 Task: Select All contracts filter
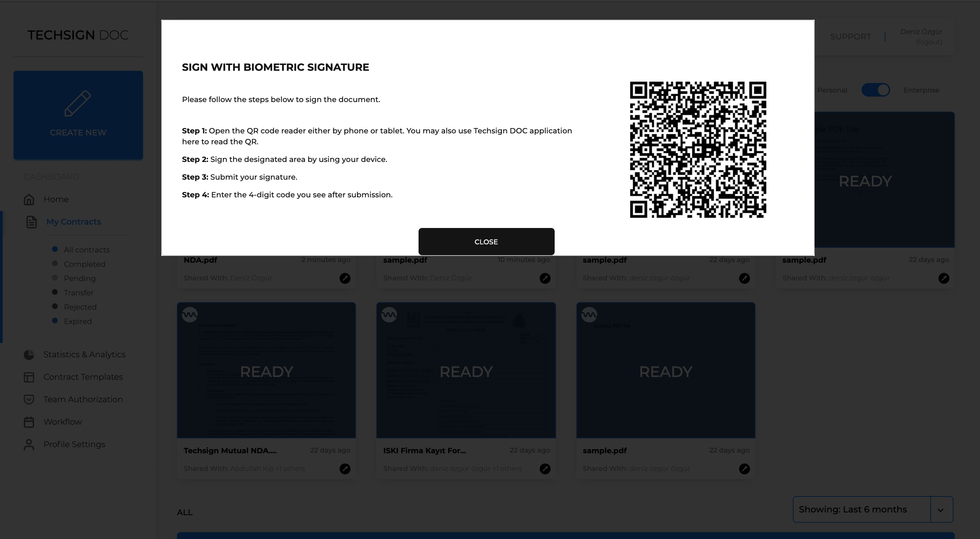point(86,250)
